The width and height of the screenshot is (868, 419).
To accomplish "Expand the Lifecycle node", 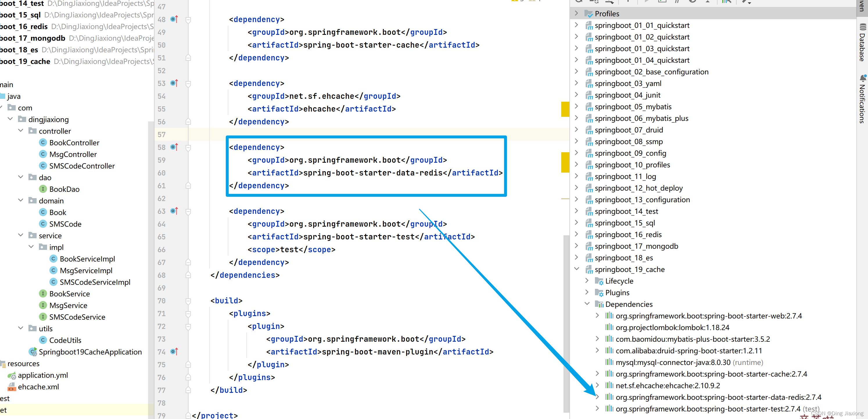I will pyautogui.click(x=587, y=281).
